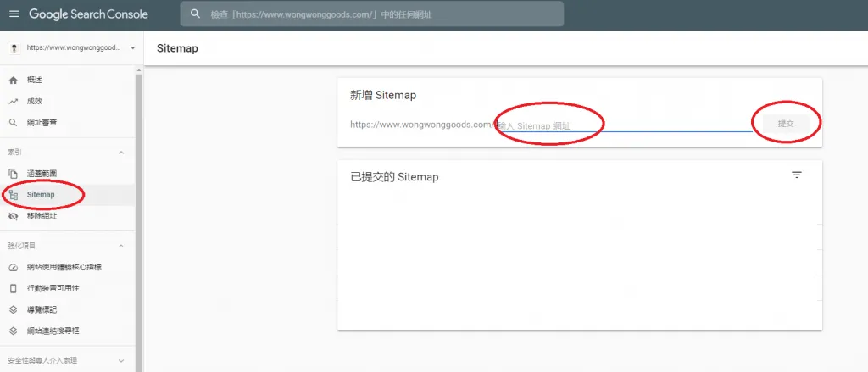This screenshot has width=868, height=372.
Task: Click the 涵蓋範圍 pages icon
Action: click(x=13, y=173)
